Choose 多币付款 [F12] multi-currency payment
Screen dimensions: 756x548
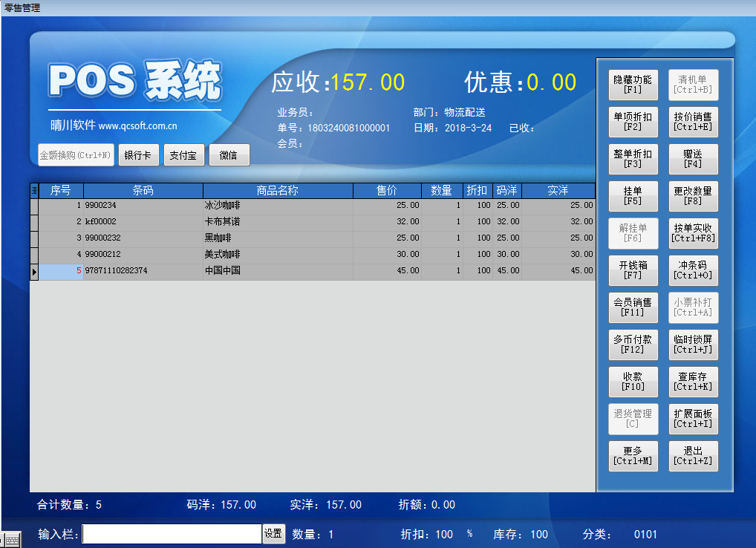point(633,345)
